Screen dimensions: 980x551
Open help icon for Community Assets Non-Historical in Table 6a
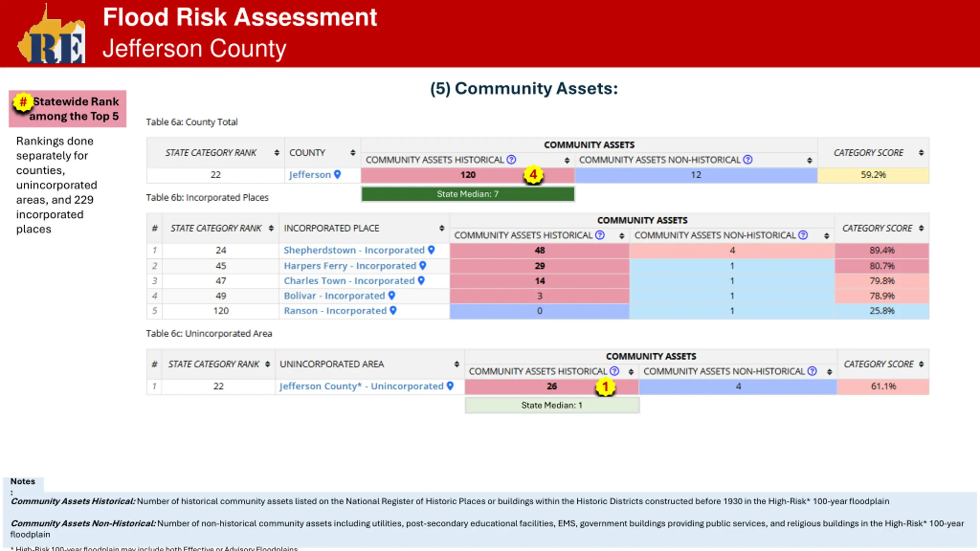pyautogui.click(x=748, y=159)
